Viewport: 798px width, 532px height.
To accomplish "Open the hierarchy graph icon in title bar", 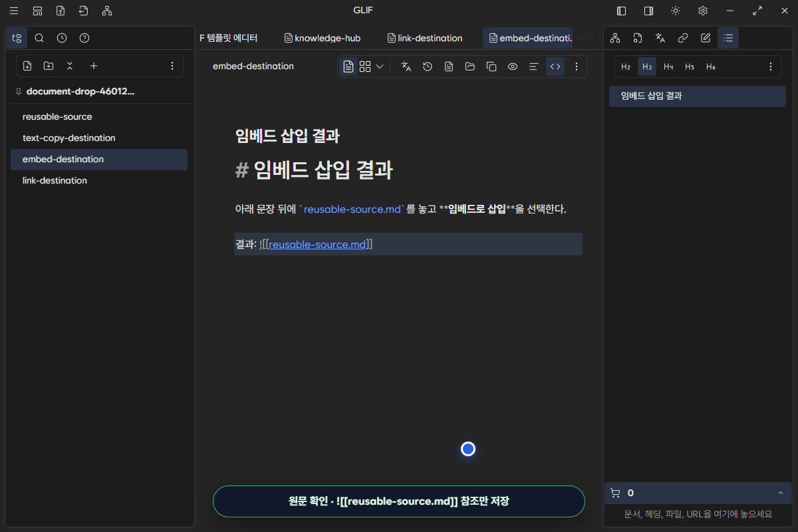I will point(107,11).
